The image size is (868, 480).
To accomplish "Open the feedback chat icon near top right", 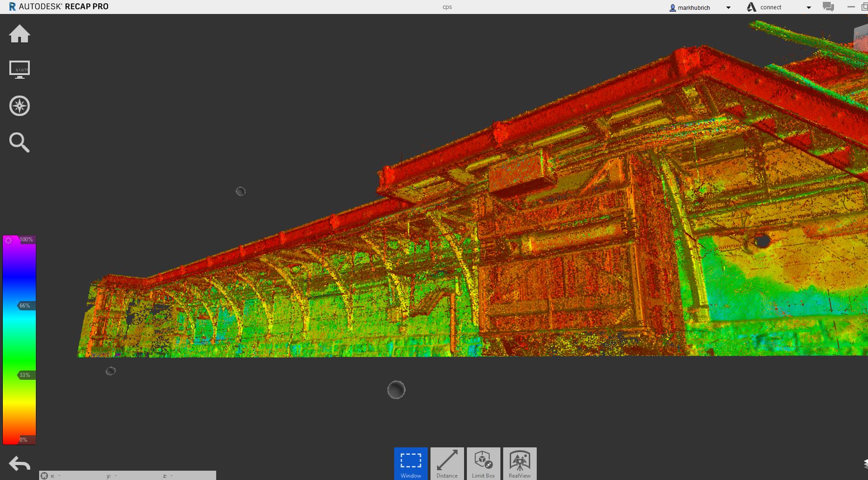I will click(x=828, y=6).
